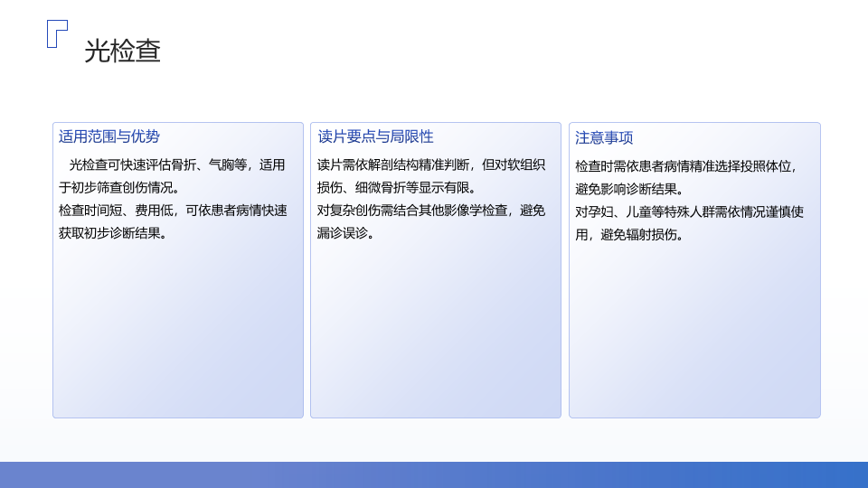Click the heading 读片要点与局限性
This screenshot has width=868, height=488.
(x=375, y=136)
